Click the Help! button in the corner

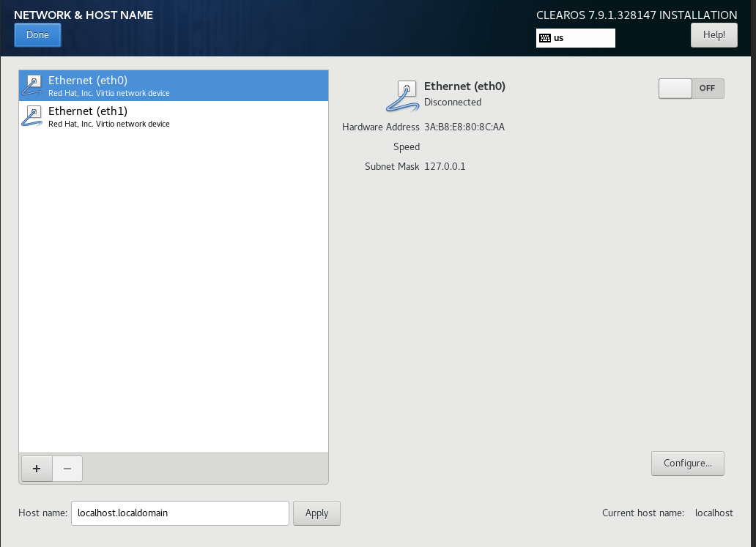pyautogui.click(x=714, y=34)
